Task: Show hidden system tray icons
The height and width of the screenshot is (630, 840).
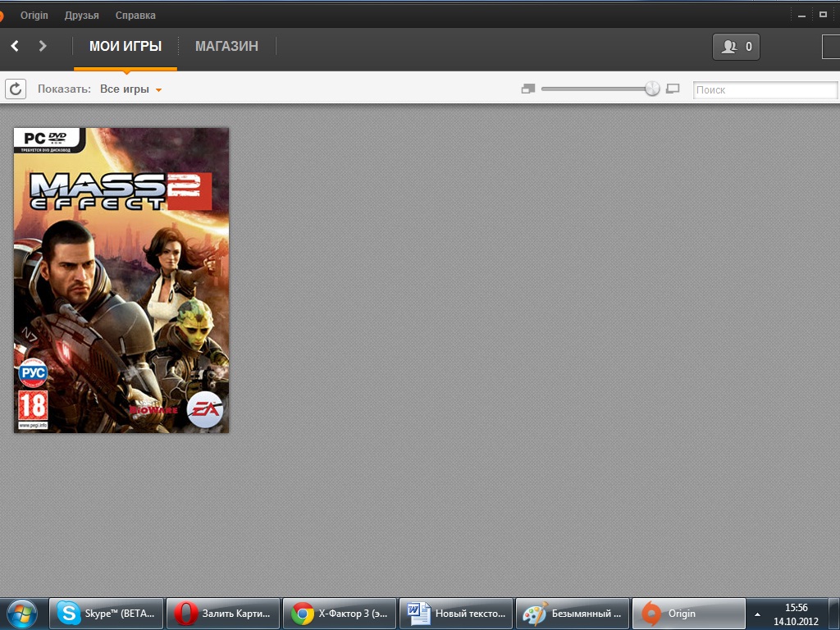Action: [x=757, y=614]
